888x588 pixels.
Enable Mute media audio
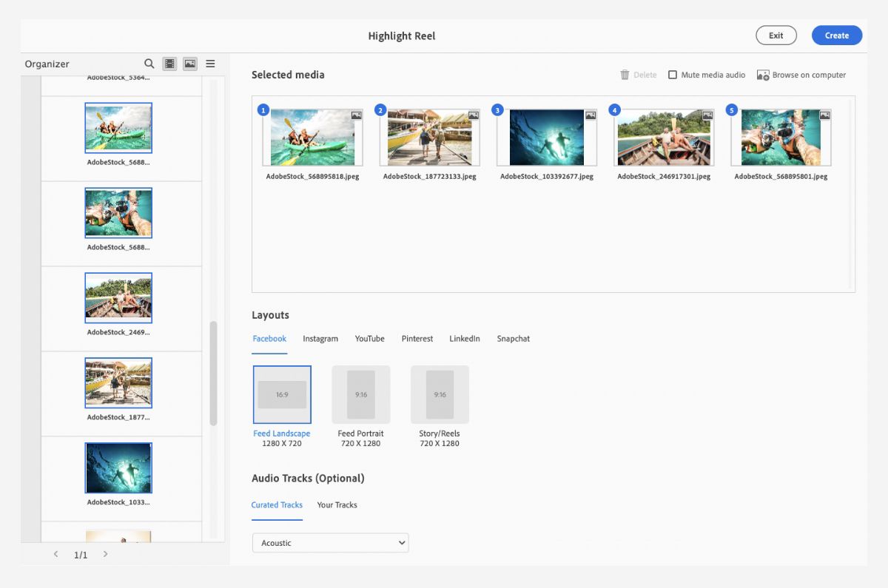point(673,74)
